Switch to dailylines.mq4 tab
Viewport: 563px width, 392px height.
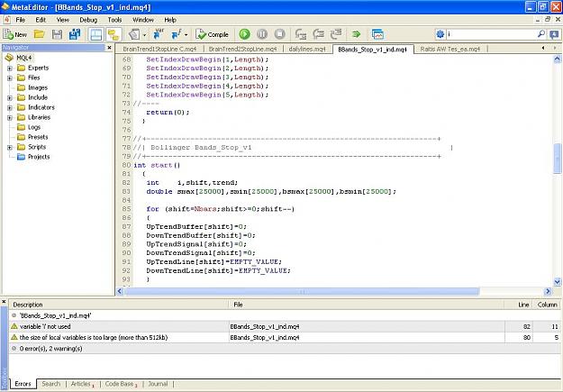point(307,49)
